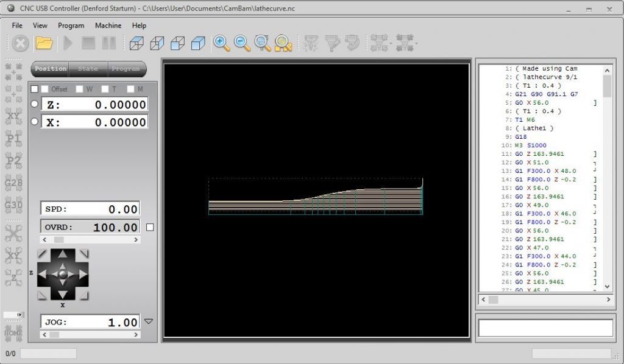Click the X position value field

coord(94,122)
